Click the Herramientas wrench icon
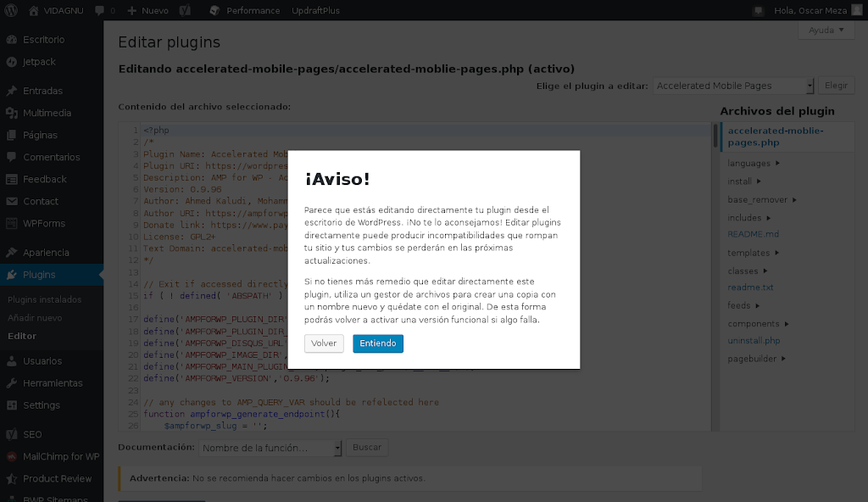The image size is (868, 502). point(12,383)
